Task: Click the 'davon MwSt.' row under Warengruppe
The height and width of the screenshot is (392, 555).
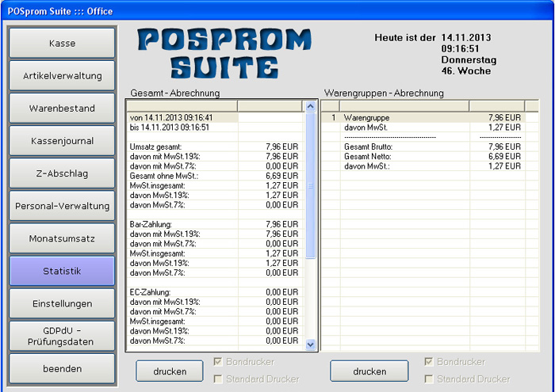Action: 430,127
